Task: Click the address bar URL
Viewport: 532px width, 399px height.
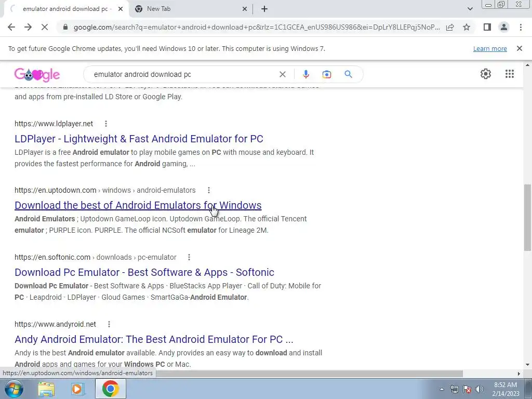Action: pos(257,27)
